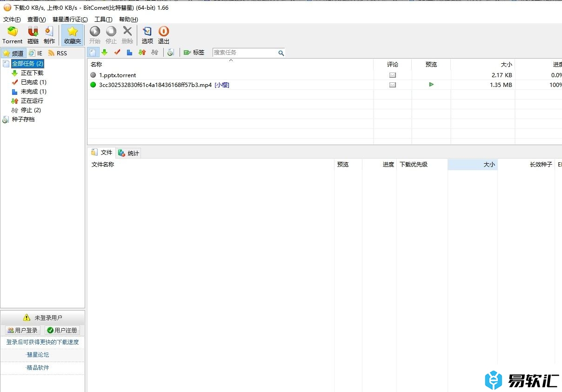This screenshot has width=562, height=392.
Task: Click the search magnifier icon
Action: pyautogui.click(x=281, y=53)
